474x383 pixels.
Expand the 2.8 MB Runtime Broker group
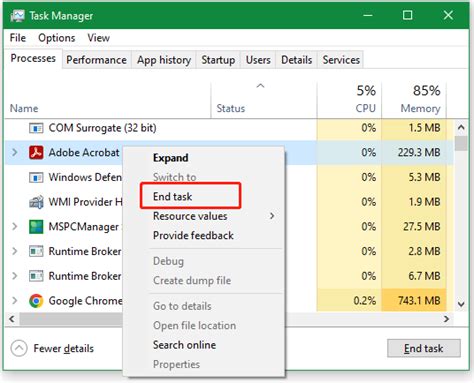[x=15, y=251]
